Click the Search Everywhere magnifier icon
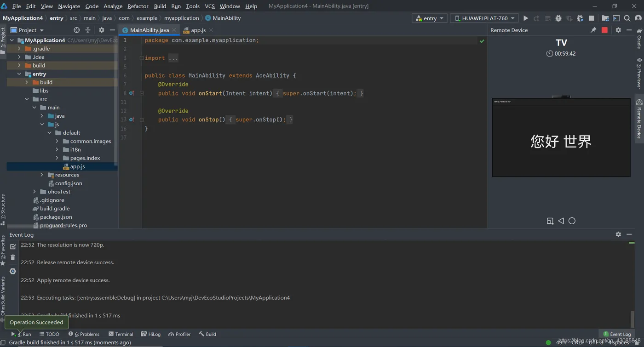Screen dimensions: 644x347 coord(627,18)
